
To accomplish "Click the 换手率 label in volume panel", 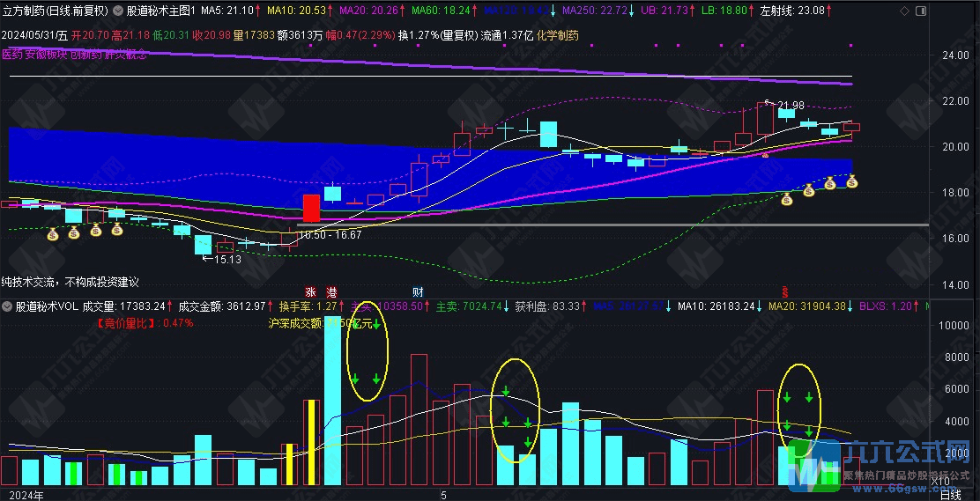I will pyautogui.click(x=295, y=307).
